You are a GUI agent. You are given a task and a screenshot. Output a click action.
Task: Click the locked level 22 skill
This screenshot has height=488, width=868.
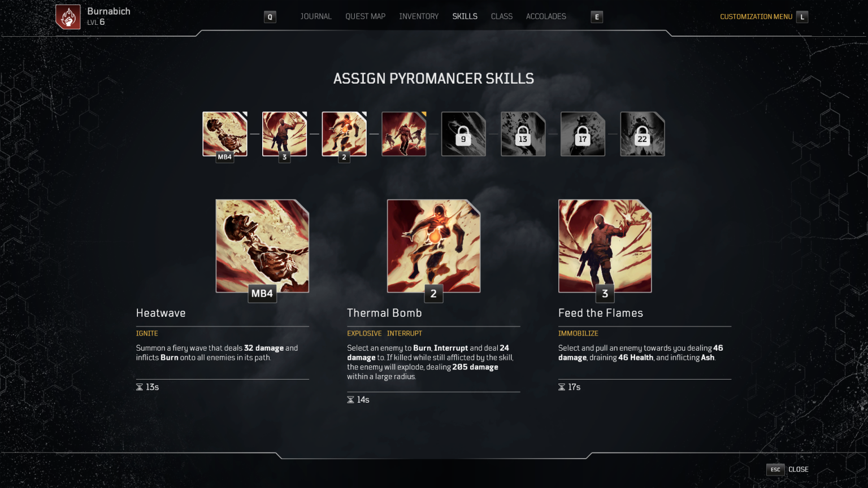(643, 134)
